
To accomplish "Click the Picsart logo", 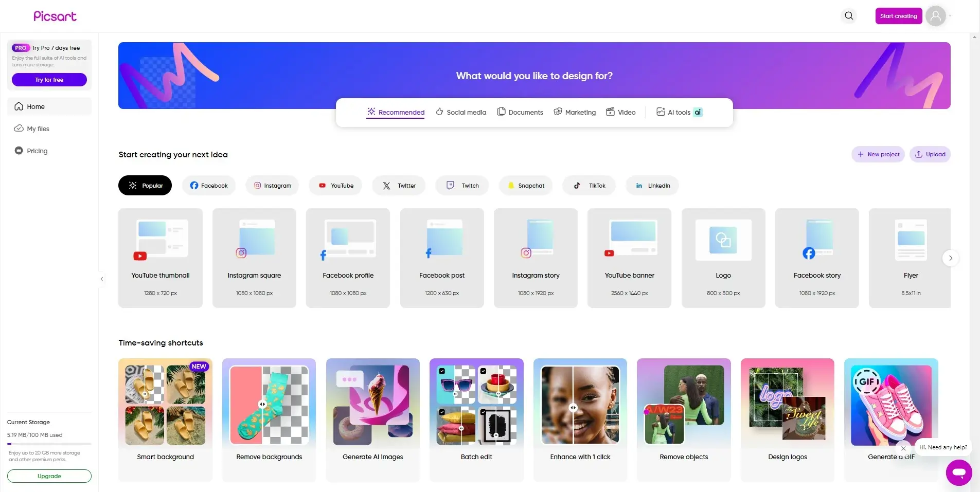I will coord(55,16).
